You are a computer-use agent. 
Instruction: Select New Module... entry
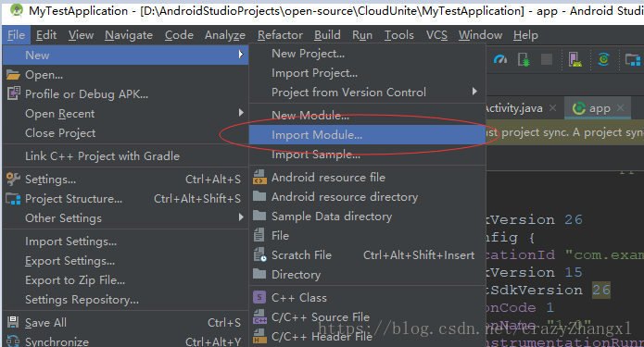point(310,116)
